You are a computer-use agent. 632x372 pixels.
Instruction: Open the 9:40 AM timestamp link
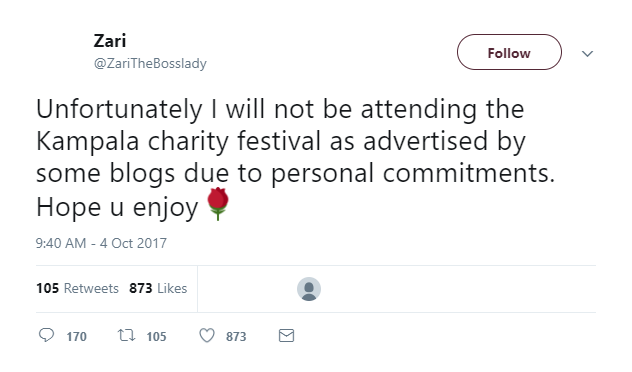coord(101,243)
